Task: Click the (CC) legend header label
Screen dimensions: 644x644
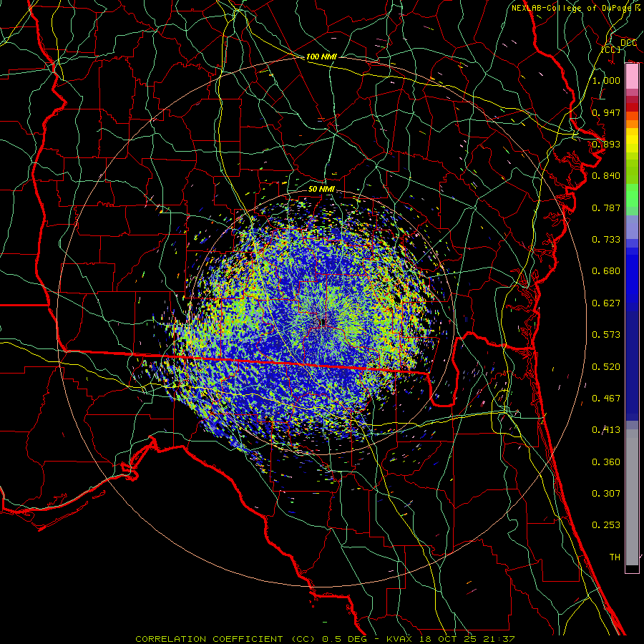Action: click(x=611, y=49)
